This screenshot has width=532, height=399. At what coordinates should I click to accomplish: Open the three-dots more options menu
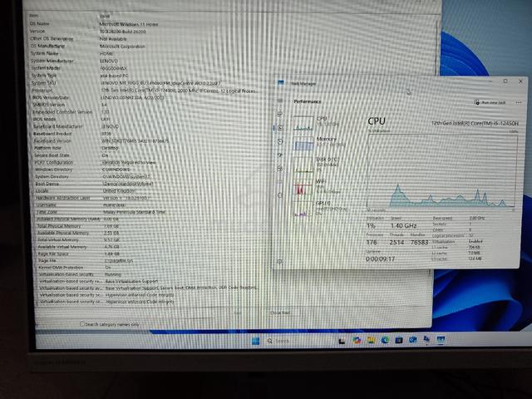tap(519, 102)
